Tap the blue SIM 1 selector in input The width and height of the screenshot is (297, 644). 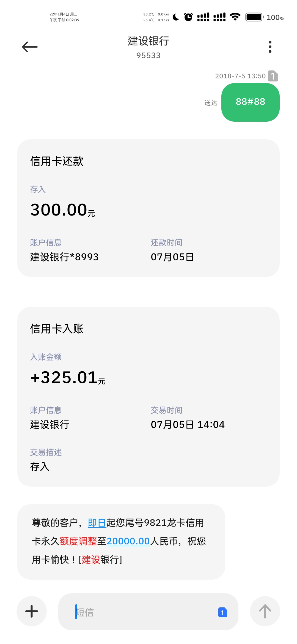222,612
